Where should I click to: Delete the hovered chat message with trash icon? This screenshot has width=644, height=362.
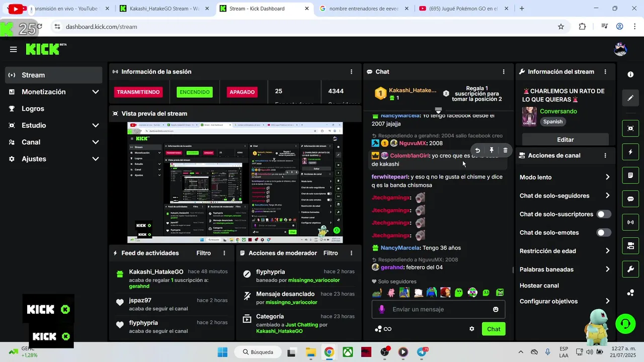coord(506,150)
